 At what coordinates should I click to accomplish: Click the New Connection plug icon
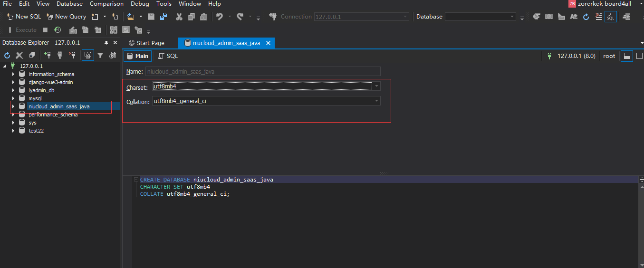click(x=48, y=56)
